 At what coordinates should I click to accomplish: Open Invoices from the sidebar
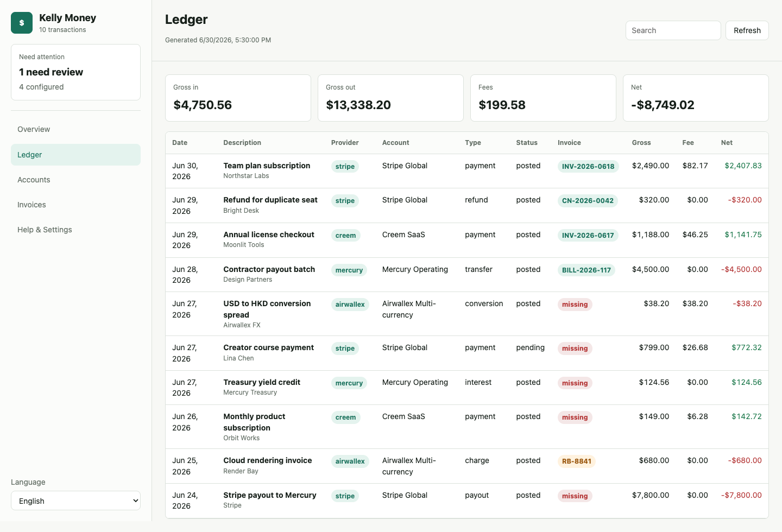tap(75, 205)
